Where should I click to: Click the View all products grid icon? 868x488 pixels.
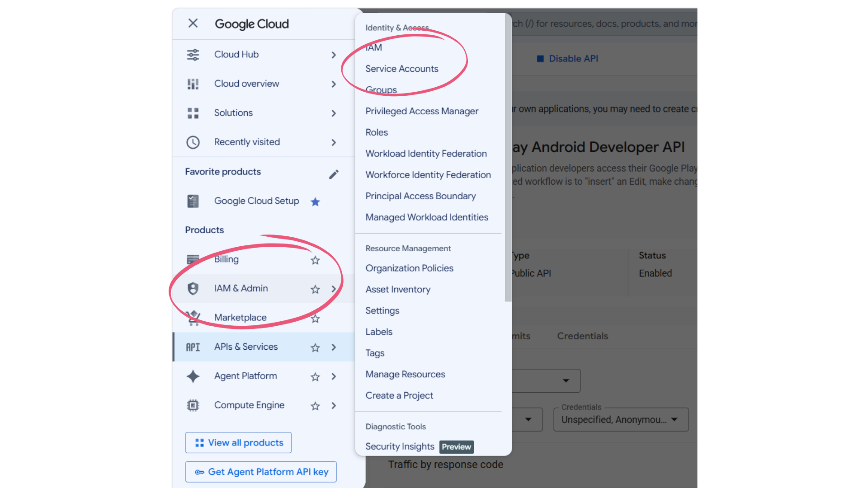pos(199,443)
